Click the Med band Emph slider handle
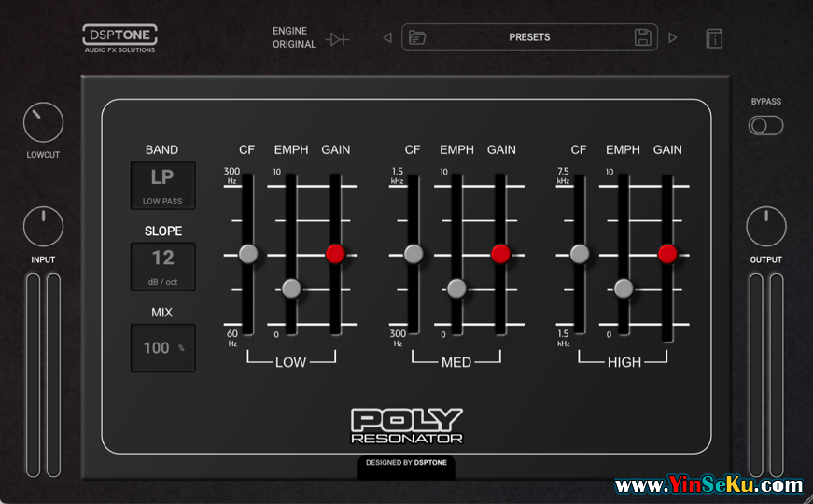 (456, 288)
